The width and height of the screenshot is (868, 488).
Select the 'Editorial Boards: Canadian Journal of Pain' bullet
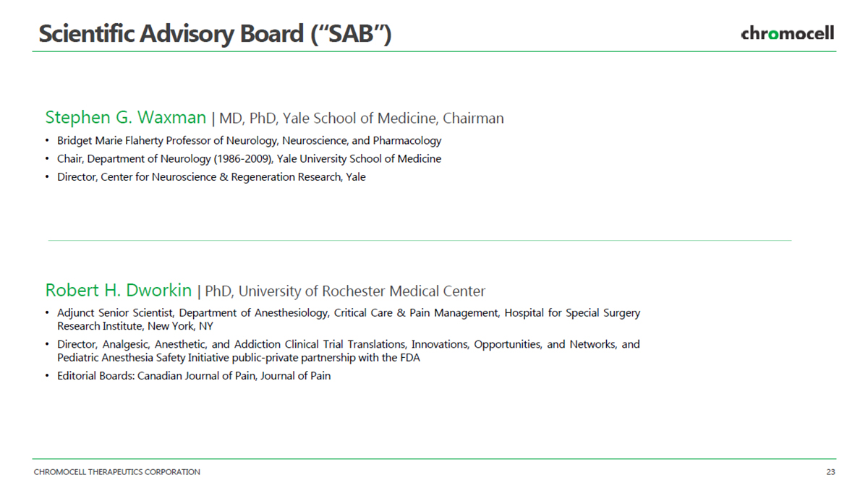pos(194,376)
